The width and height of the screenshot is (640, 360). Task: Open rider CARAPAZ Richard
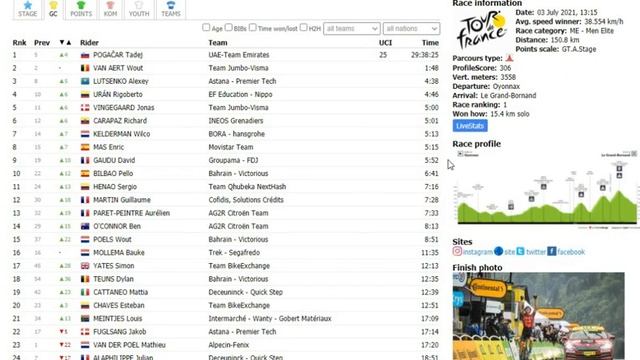(120, 121)
